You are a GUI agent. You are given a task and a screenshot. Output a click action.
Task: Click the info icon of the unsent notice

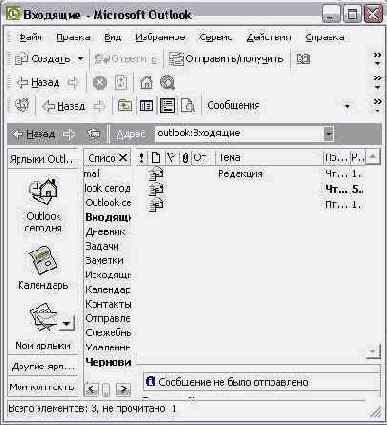coord(150,381)
